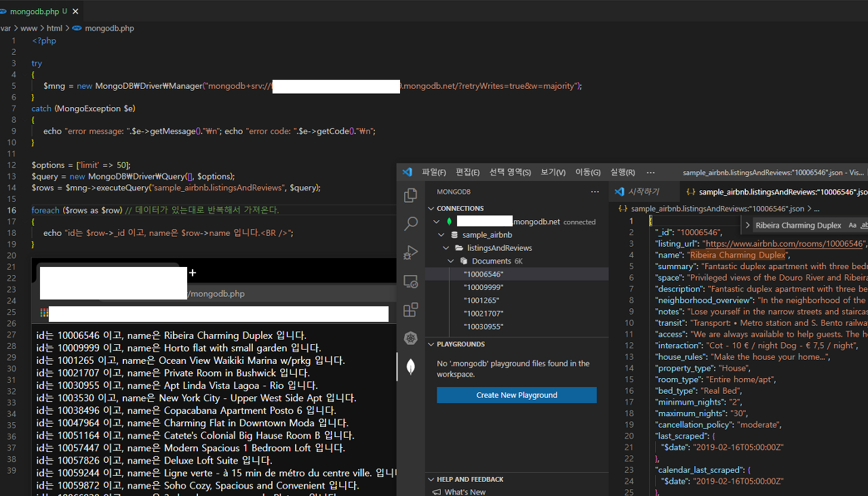Open the 실행(R) menu
This screenshot has height=496, width=868.
623,172
